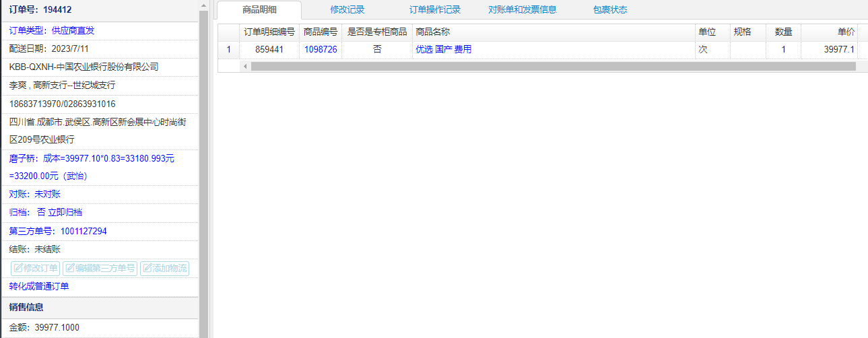Click the 单位 column header
868x338 pixels.
tap(712, 32)
